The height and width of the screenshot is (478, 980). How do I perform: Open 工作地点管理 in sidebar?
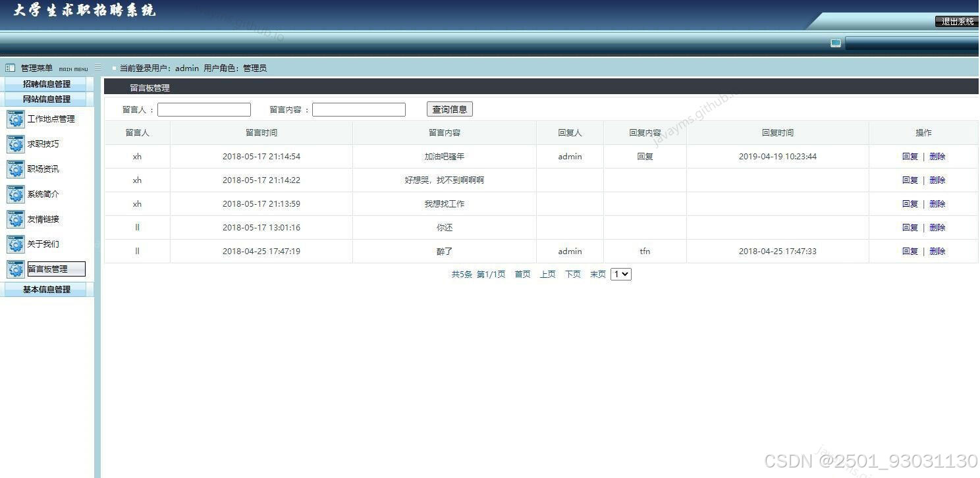pos(51,119)
